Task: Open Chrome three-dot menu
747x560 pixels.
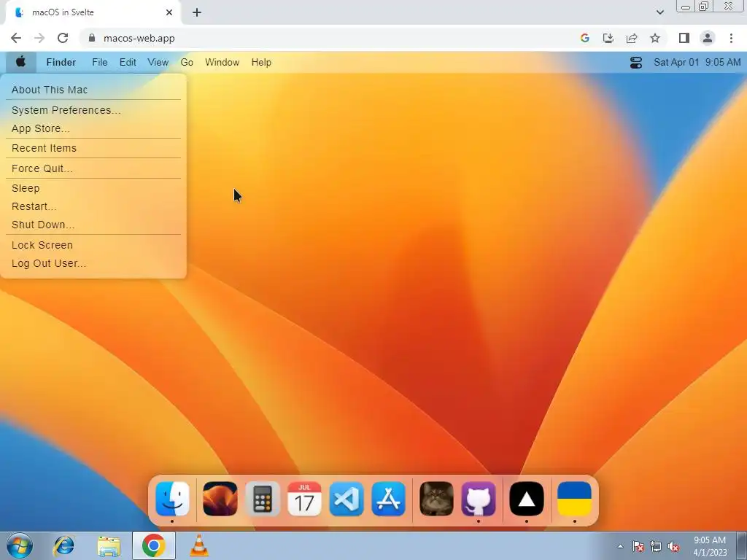Action: pos(731,38)
